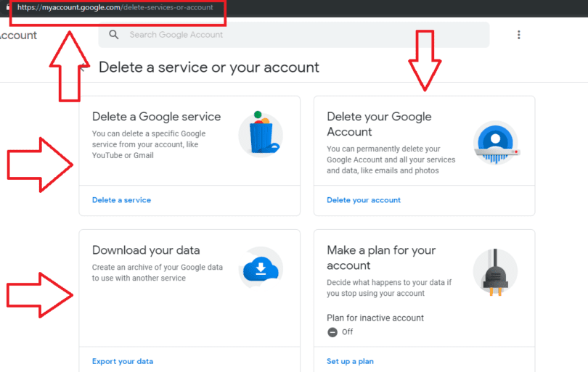Click the account shredder illustration
588x372 pixels.
point(496,143)
